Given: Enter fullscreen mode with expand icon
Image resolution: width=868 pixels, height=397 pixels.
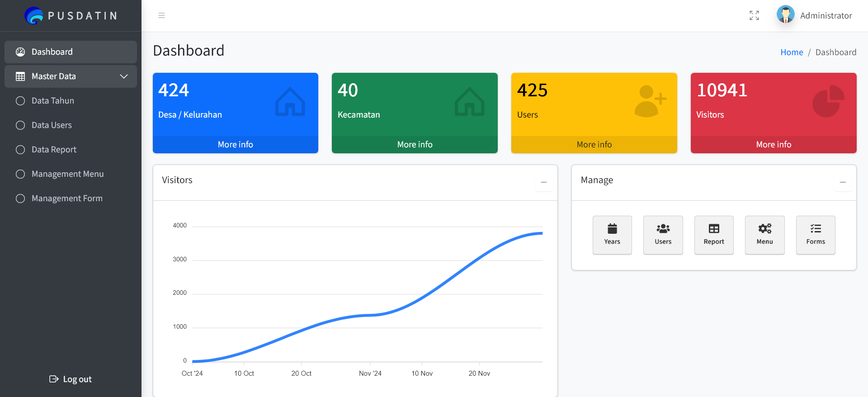Looking at the screenshot, I should [754, 15].
